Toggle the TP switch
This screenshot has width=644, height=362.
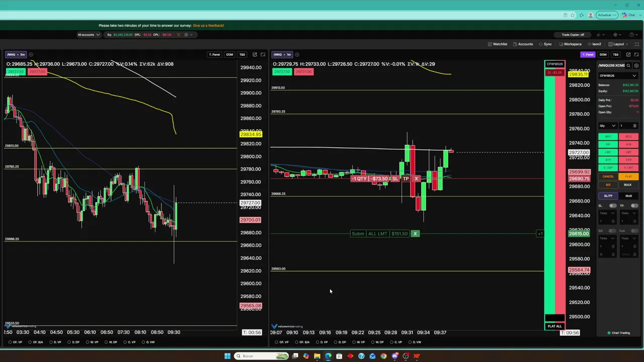click(634, 206)
